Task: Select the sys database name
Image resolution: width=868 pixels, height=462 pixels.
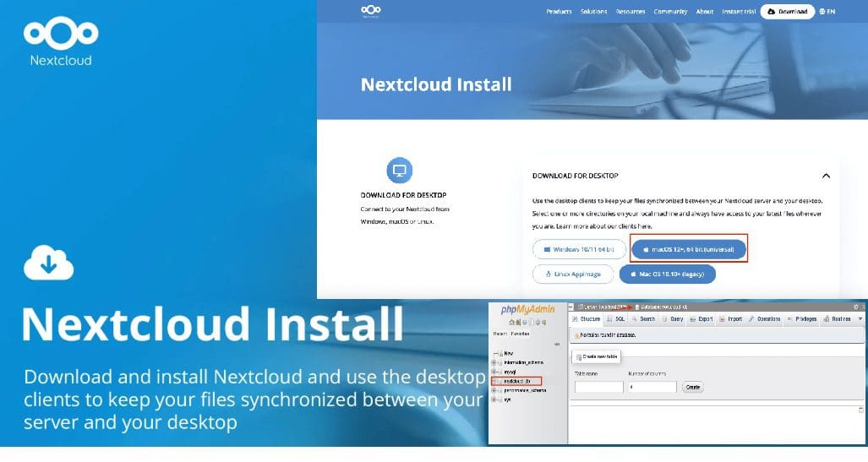Action: (508, 399)
